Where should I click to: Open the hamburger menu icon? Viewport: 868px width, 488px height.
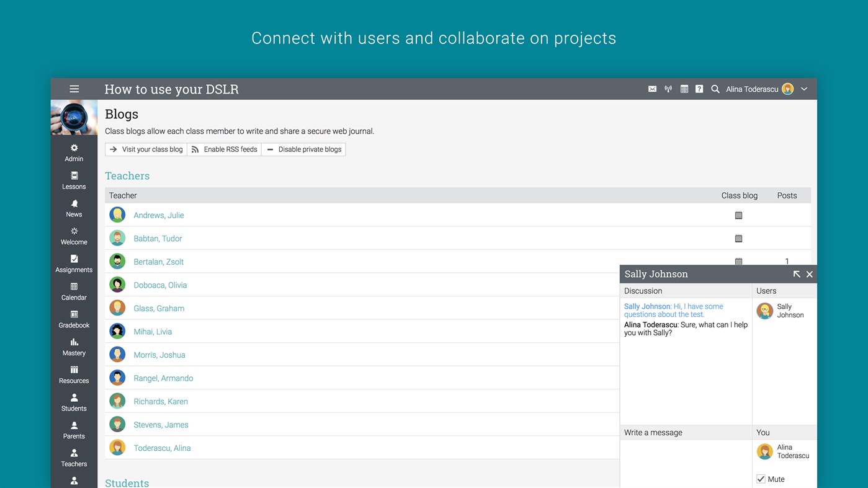74,89
